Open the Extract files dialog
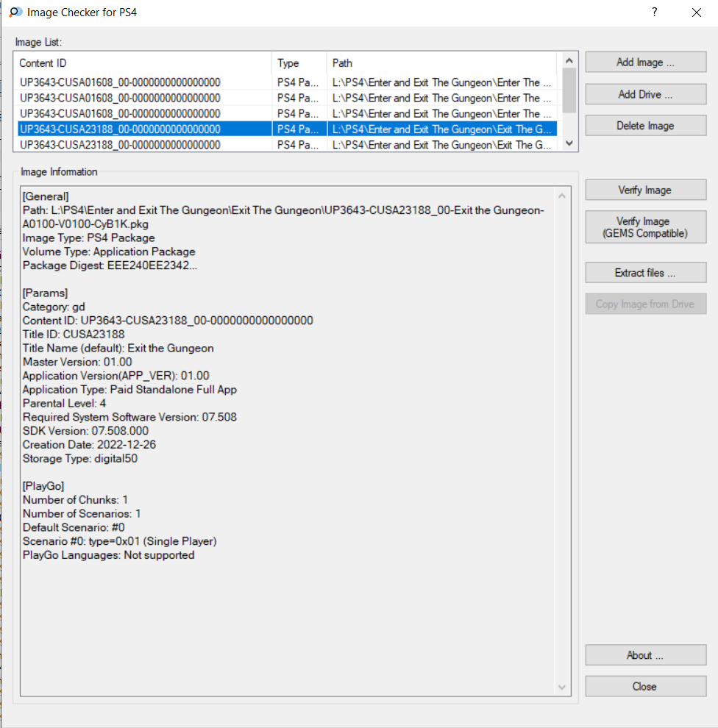Viewport: 718px width, 728px height. pyautogui.click(x=645, y=273)
